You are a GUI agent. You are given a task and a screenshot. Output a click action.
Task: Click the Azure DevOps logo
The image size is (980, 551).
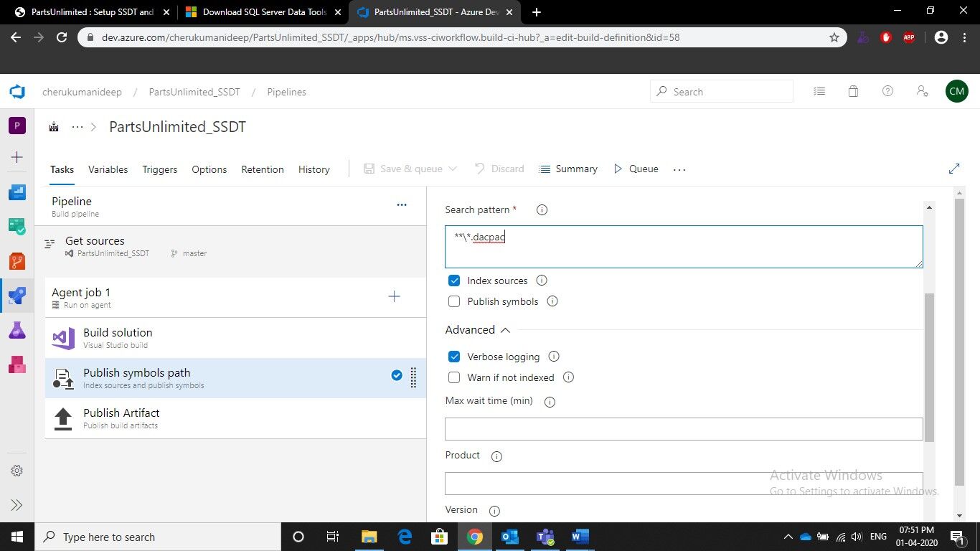[17, 92]
